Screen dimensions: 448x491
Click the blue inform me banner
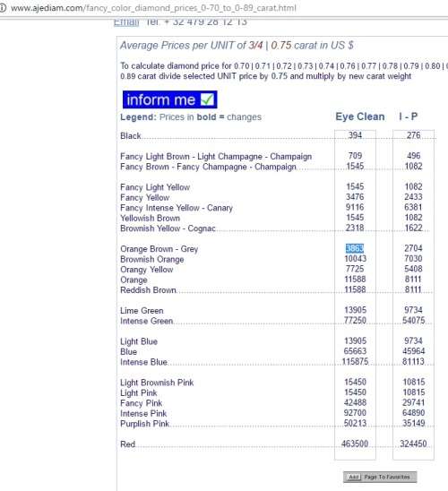(x=169, y=99)
